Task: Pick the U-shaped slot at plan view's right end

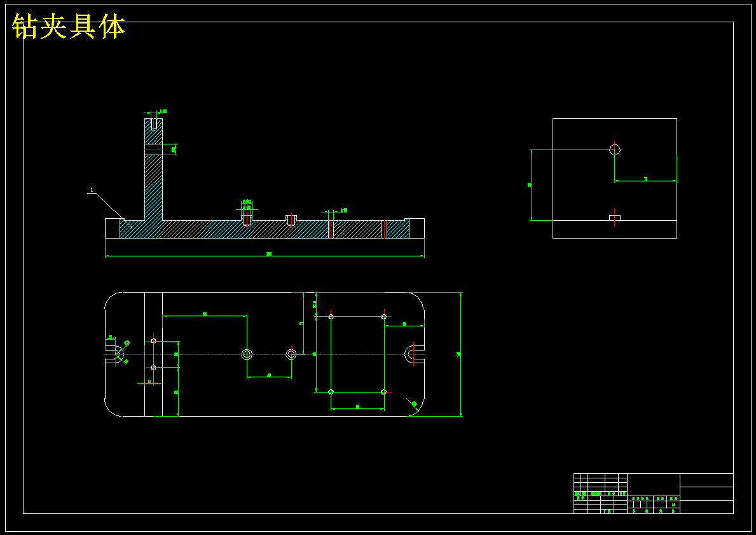Action: click(x=415, y=354)
